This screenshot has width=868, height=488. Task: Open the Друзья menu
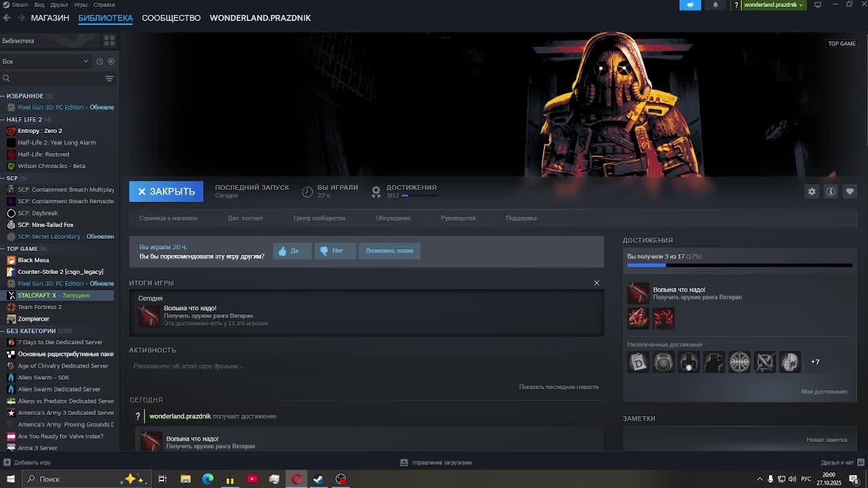point(59,5)
